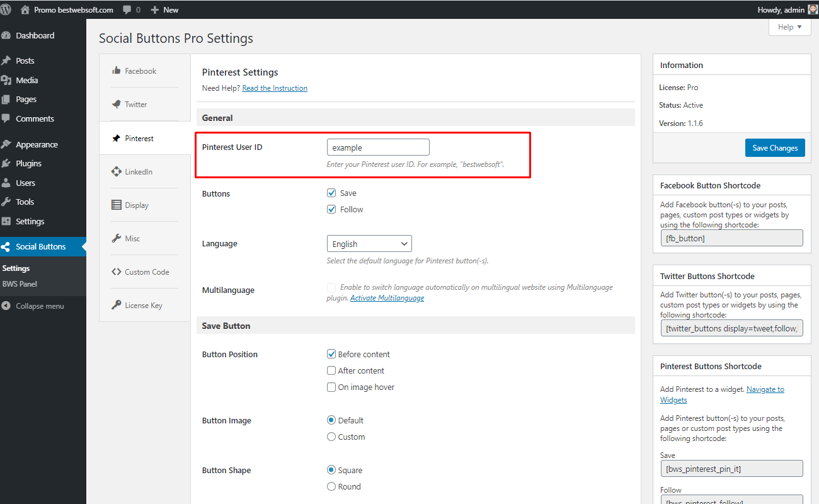Click Collapse menu text

click(40, 306)
